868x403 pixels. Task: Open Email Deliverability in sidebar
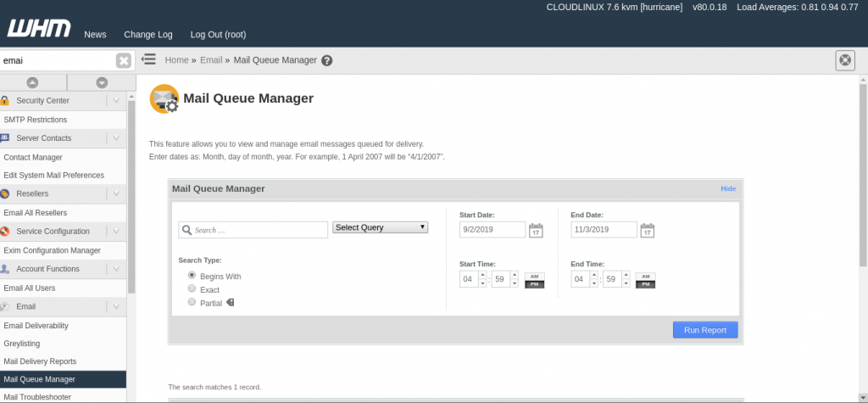coord(36,326)
